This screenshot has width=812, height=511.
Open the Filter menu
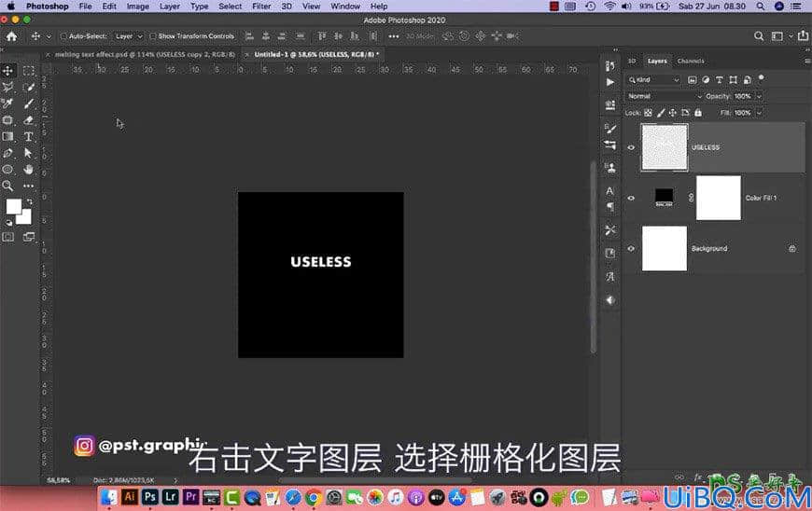pyautogui.click(x=261, y=7)
